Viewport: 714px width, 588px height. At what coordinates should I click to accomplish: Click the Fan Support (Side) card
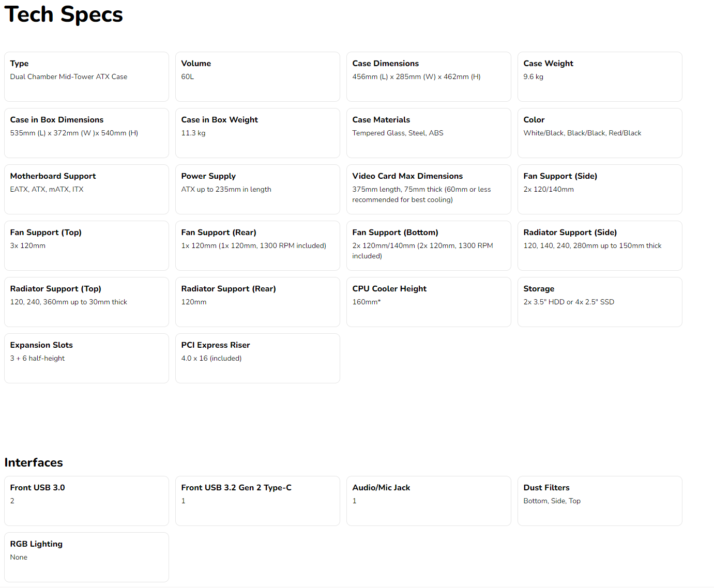(x=600, y=189)
